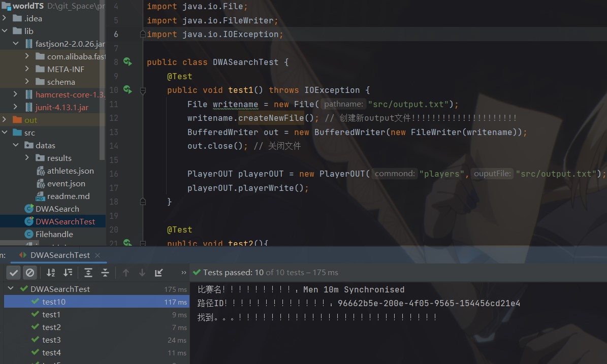Click junit-4.13.1.jar library icon
Image resolution: width=607 pixels, height=364 pixels.
click(x=28, y=107)
